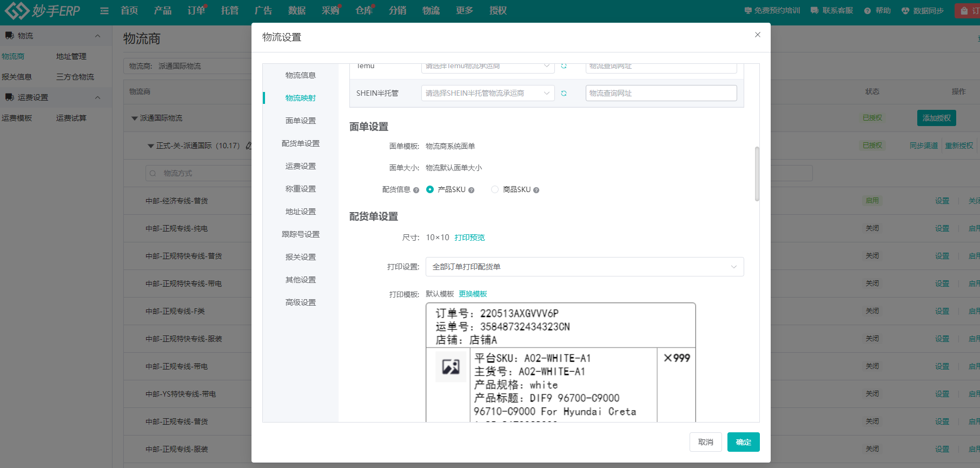Go to 高级设置 in dialog sidebar
The width and height of the screenshot is (980, 468).
(301, 302)
